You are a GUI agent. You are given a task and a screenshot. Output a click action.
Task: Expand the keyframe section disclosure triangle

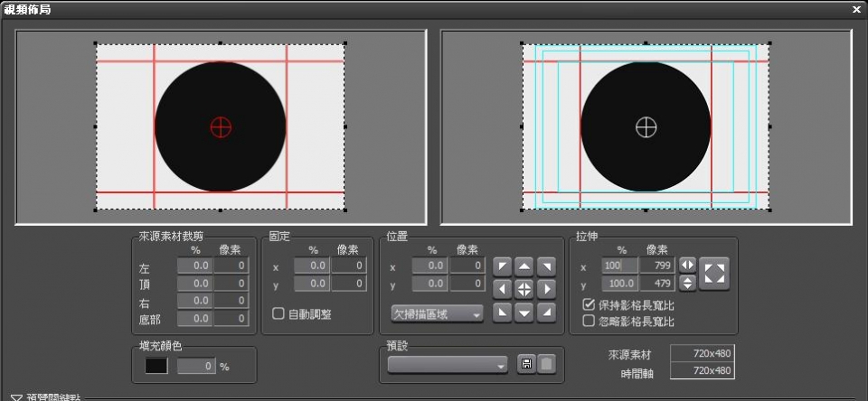16,396
